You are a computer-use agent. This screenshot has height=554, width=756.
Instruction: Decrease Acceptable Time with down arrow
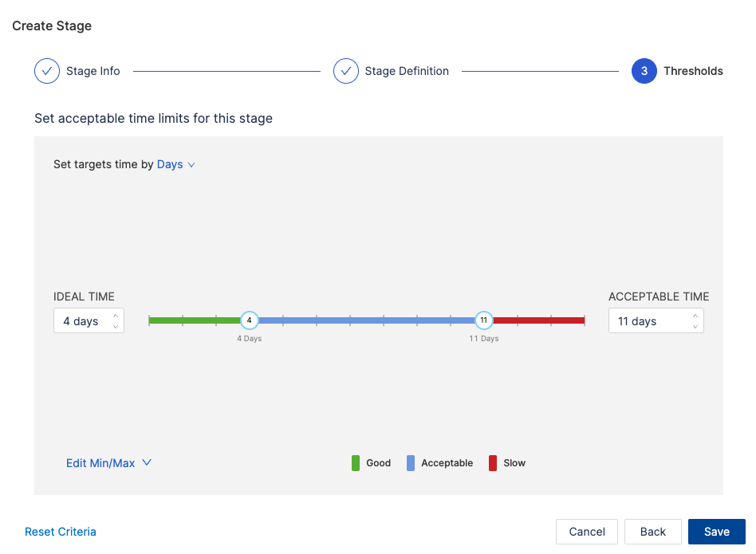click(x=695, y=326)
